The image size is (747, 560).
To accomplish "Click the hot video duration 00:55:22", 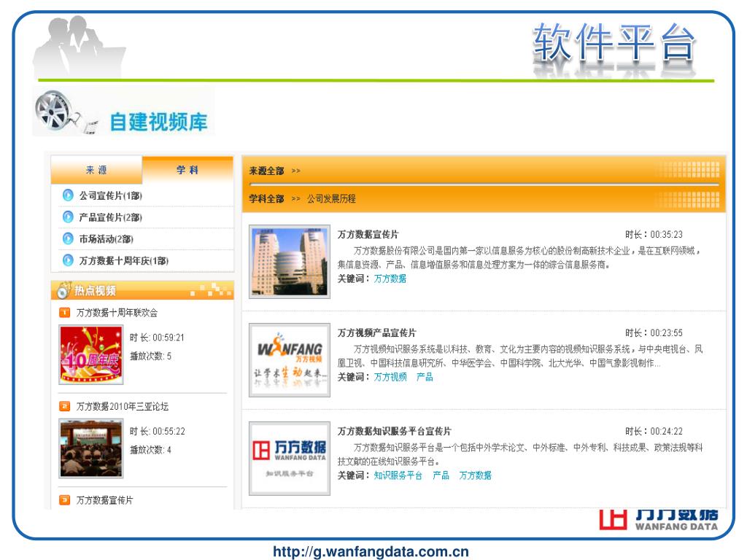I will [169, 432].
